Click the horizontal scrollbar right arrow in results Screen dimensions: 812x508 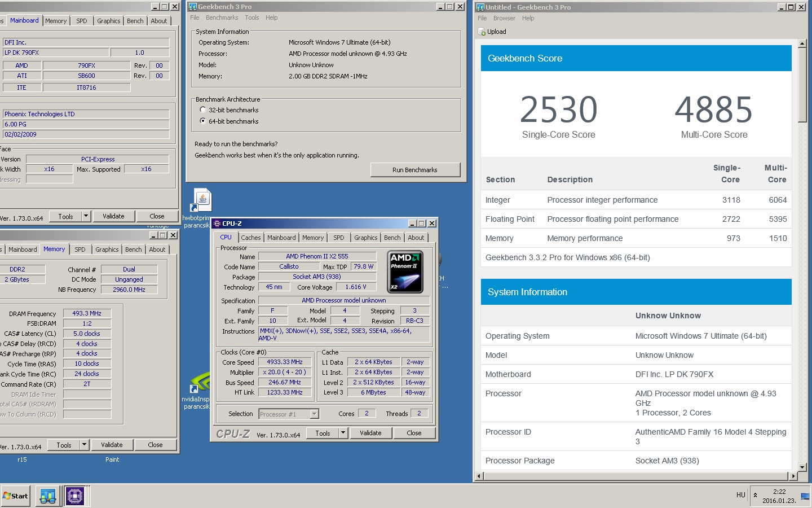pyautogui.click(x=793, y=476)
